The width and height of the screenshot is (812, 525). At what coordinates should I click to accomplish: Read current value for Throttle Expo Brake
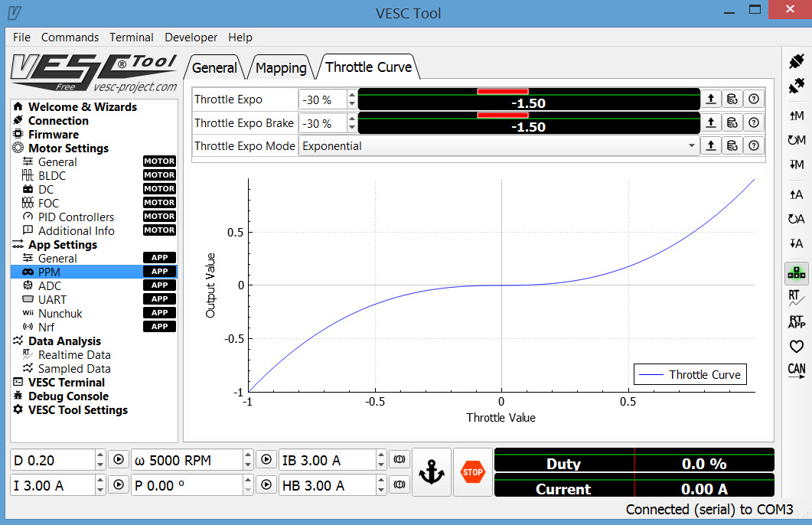pos(711,122)
